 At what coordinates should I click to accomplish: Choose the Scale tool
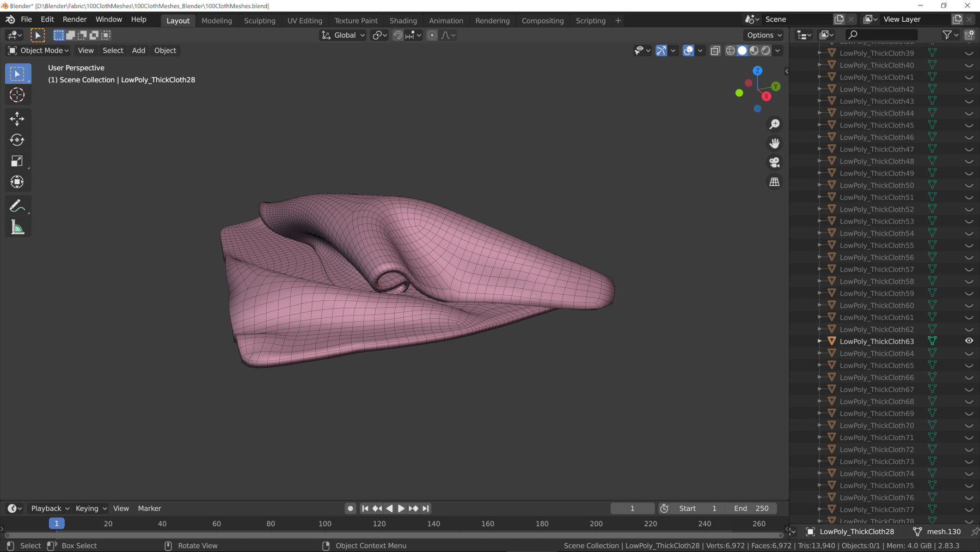coord(17,161)
